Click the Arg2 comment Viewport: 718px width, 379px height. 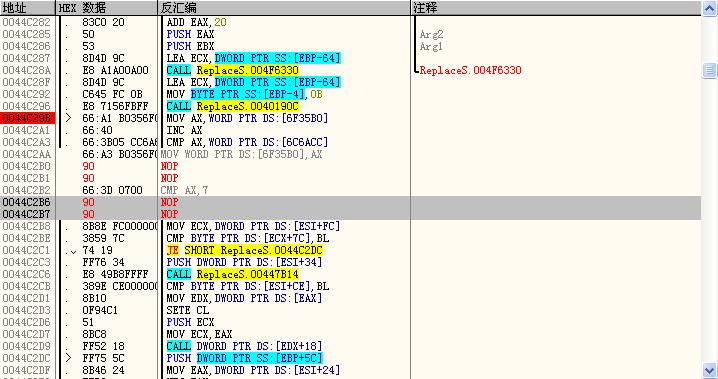click(x=431, y=34)
